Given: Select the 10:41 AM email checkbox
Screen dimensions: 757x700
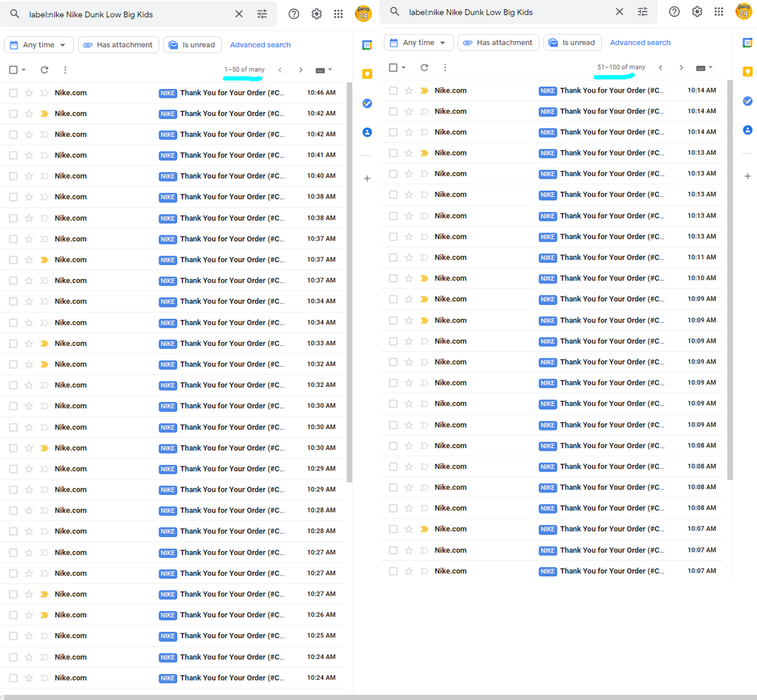Looking at the screenshot, I should click(x=13, y=155).
